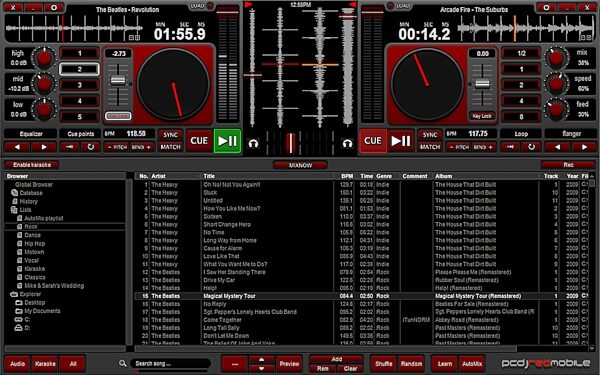This screenshot has height=375, width=600.
Task: Click the right deck pitch slider handle
Action: pyautogui.click(x=482, y=84)
